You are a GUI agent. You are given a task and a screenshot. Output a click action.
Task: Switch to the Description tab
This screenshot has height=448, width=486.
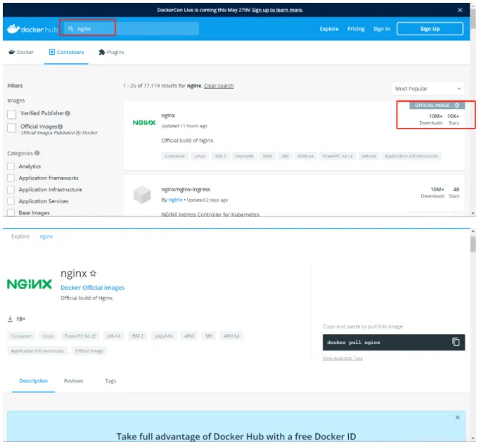point(34,380)
